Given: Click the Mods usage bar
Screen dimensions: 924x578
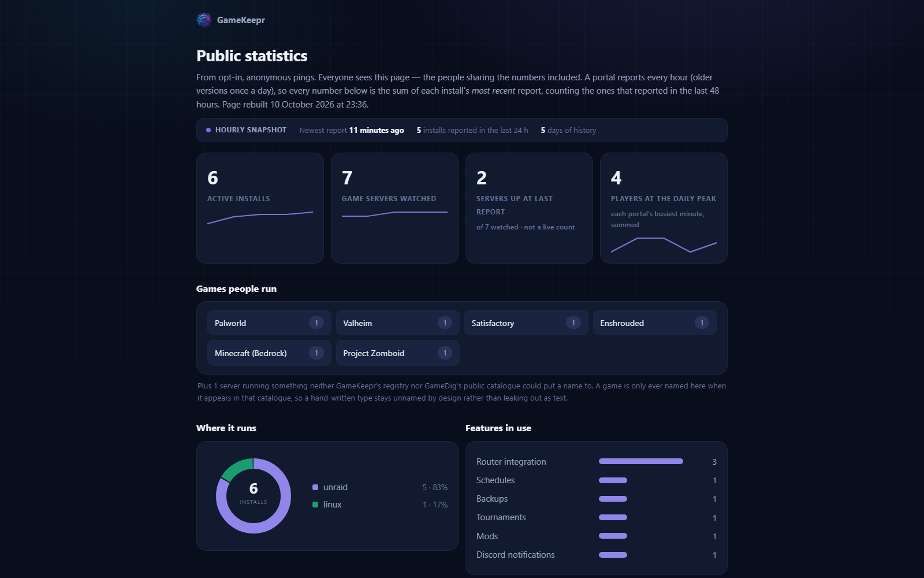Looking at the screenshot, I should click(x=613, y=536).
